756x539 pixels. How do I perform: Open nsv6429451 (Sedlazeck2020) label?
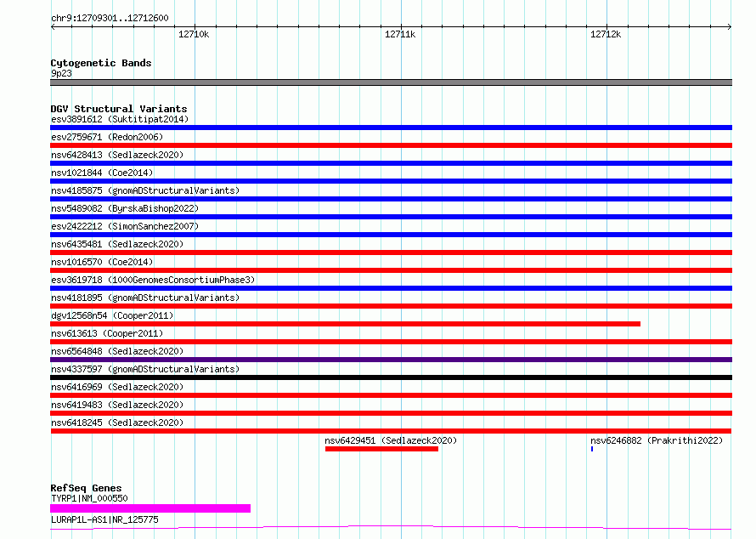pos(391,440)
